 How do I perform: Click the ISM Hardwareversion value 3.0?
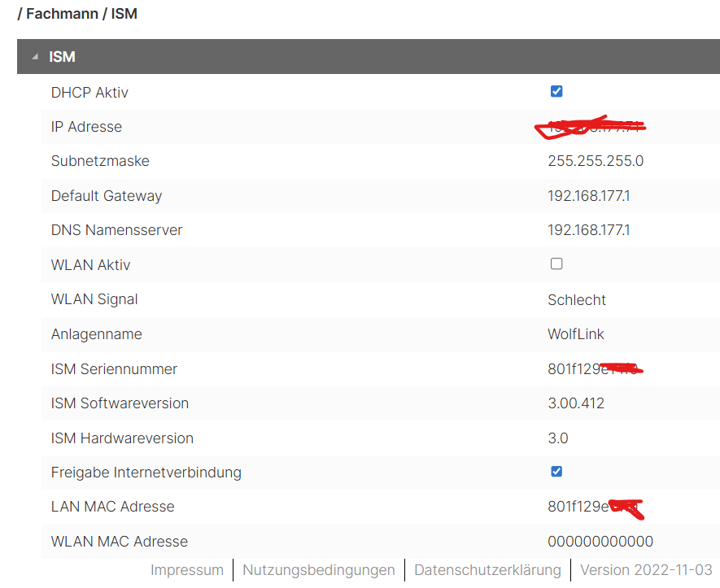tap(558, 438)
